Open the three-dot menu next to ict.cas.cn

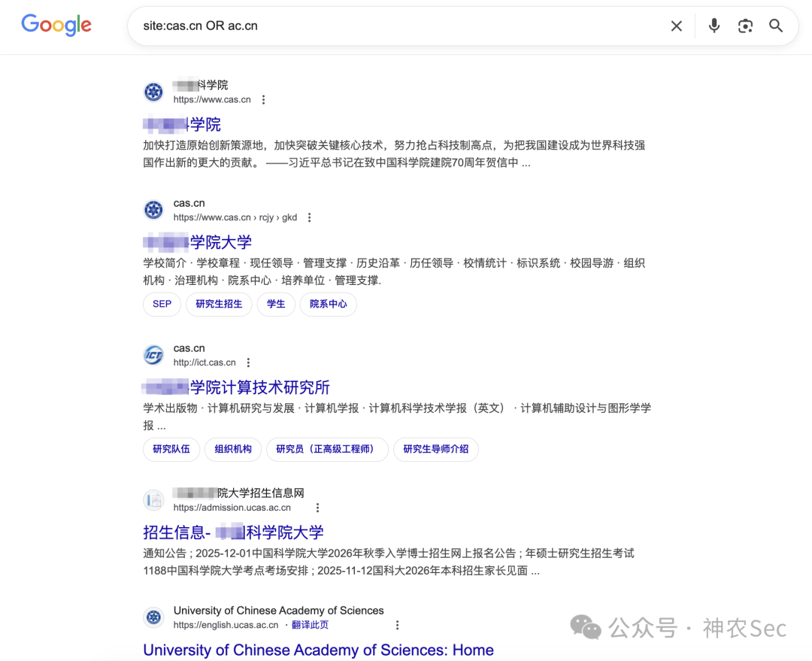pyautogui.click(x=248, y=362)
